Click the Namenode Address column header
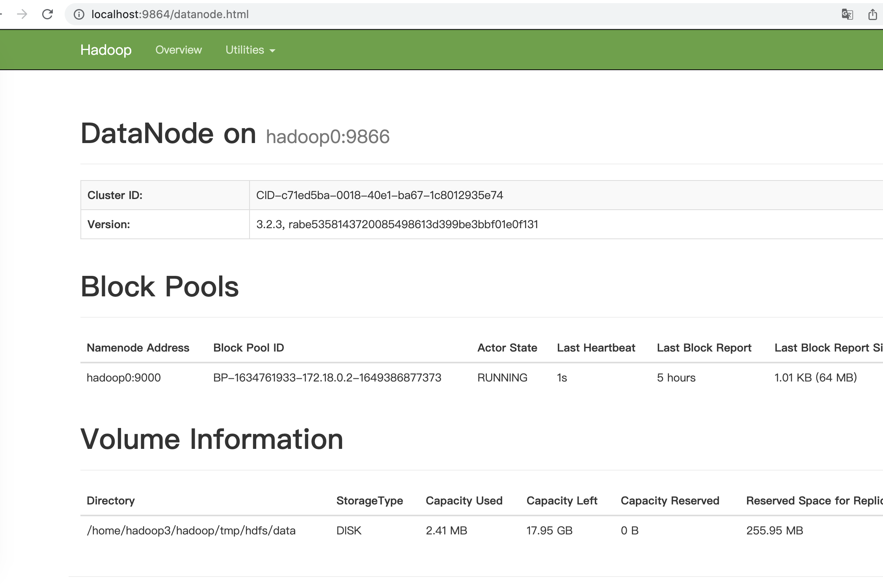 [138, 348]
